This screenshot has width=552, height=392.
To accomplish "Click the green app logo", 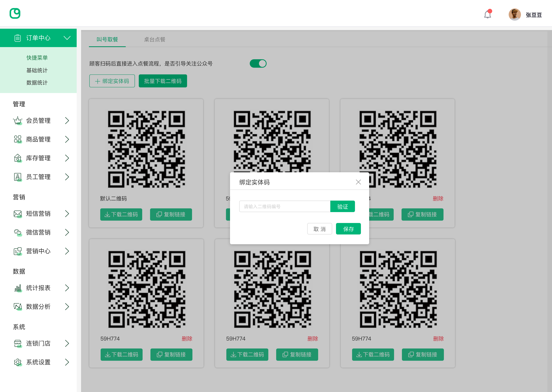I will (x=15, y=13).
